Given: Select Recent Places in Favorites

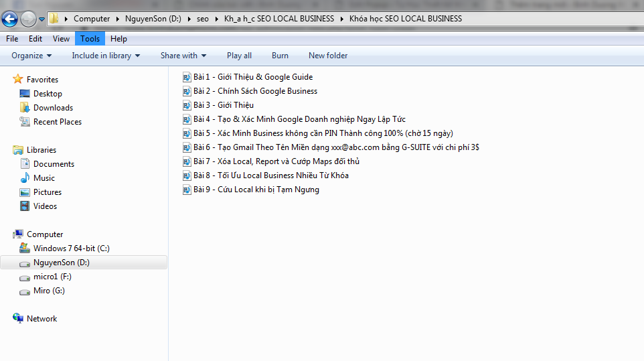Looking at the screenshot, I should 58,122.
